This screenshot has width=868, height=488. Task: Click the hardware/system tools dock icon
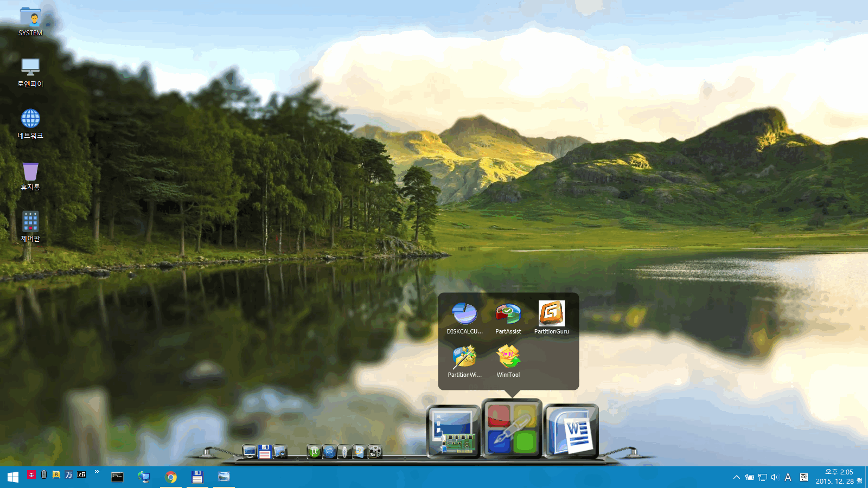[454, 431]
